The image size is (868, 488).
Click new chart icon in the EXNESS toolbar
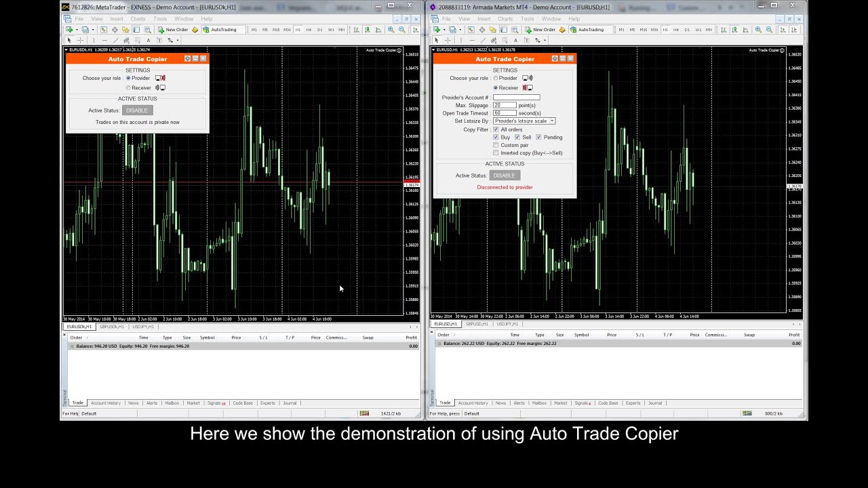69,30
